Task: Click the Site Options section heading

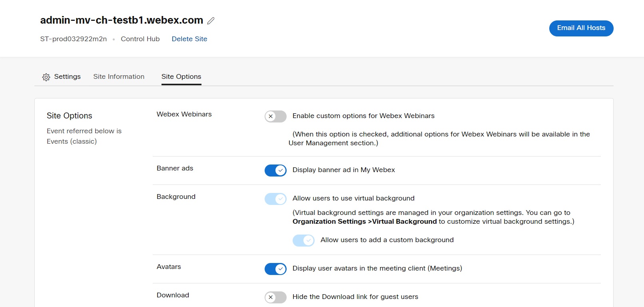Action: 70,116
